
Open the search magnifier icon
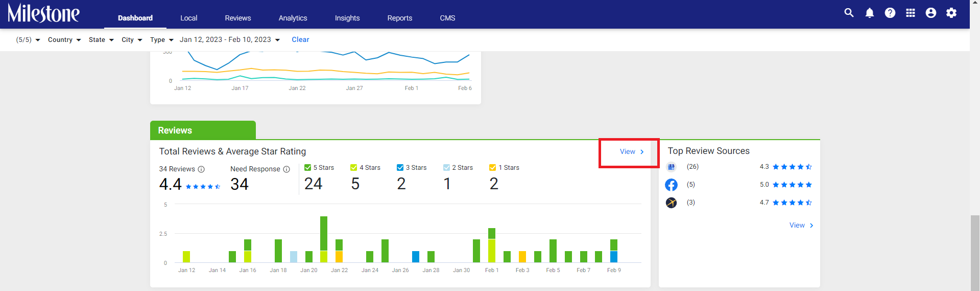coord(849,13)
